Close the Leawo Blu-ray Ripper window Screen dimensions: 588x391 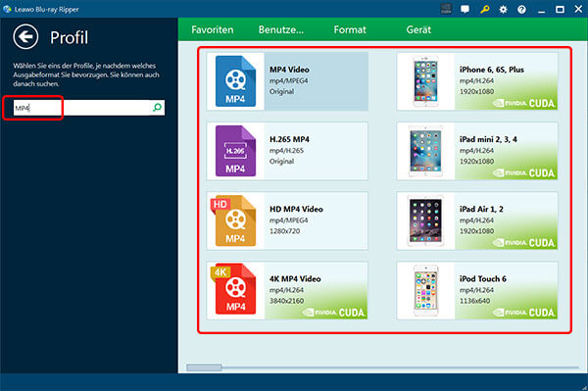tap(578, 9)
